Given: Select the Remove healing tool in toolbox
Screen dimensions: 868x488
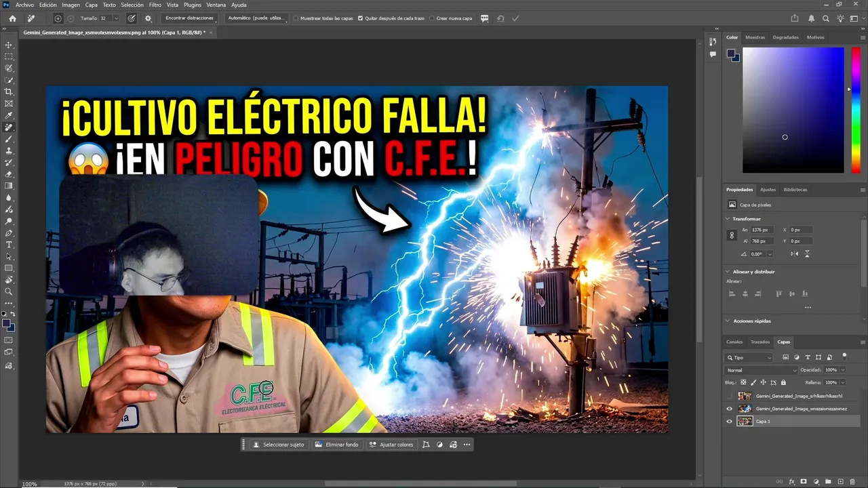Looking at the screenshot, I should pyautogui.click(x=9, y=127).
